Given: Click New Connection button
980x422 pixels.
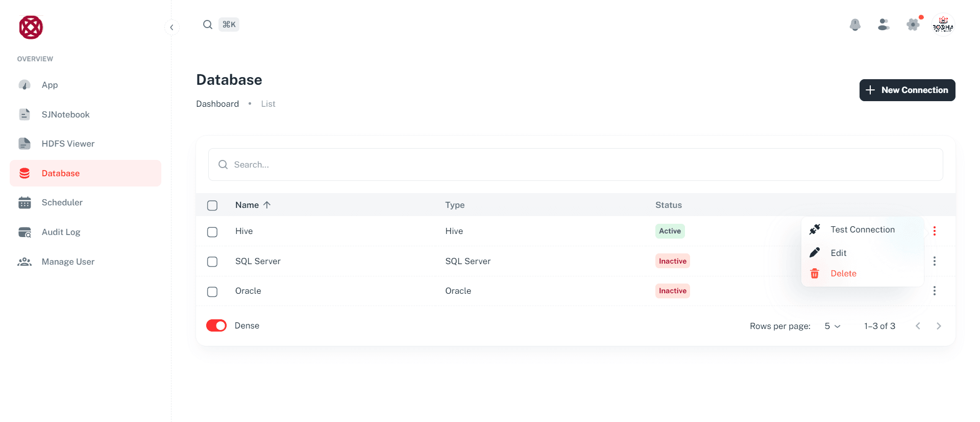Looking at the screenshot, I should 907,90.
